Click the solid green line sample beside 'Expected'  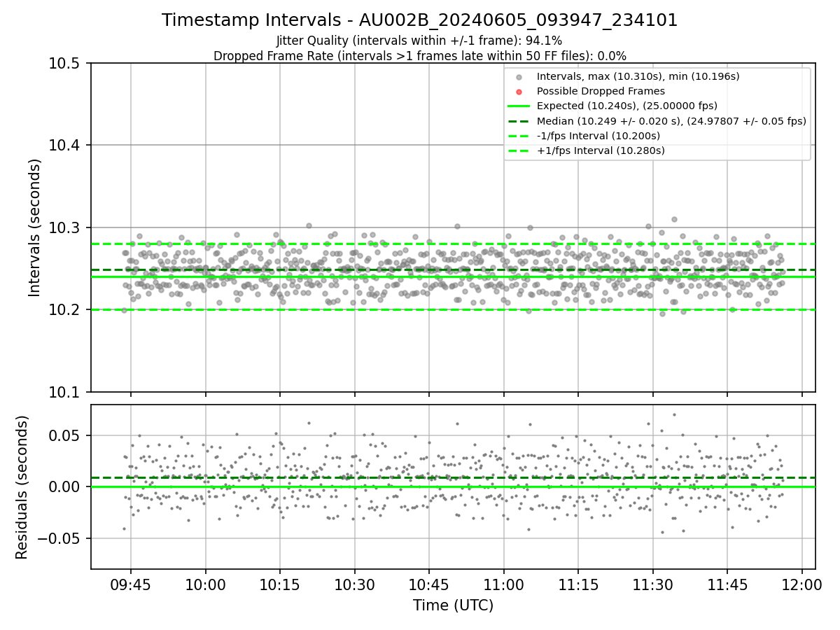click(x=518, y=106)
